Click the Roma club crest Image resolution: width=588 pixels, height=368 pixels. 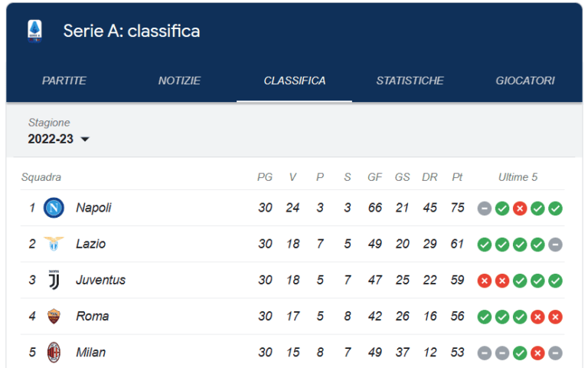(x=54, y=316)
